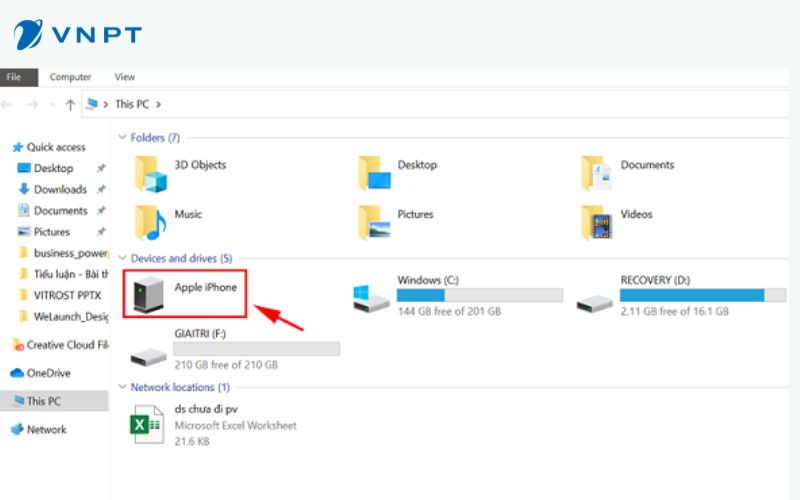Screen dimensions: 800x500
Task: Click the Up navigation arrow button
Action: (x=69, y=104)
